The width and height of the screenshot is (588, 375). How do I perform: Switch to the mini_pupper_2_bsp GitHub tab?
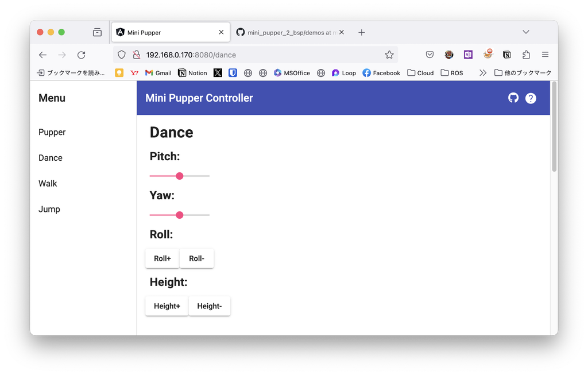click(x=287, y=33)
